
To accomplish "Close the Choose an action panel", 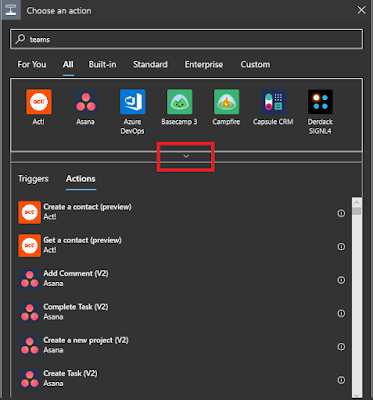I will tap(361, 10).
